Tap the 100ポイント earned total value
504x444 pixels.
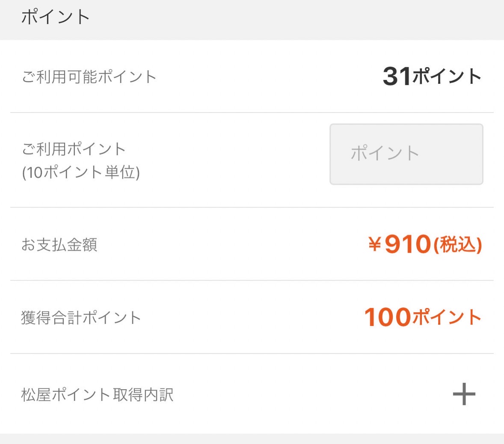click(x=423, y=317)
